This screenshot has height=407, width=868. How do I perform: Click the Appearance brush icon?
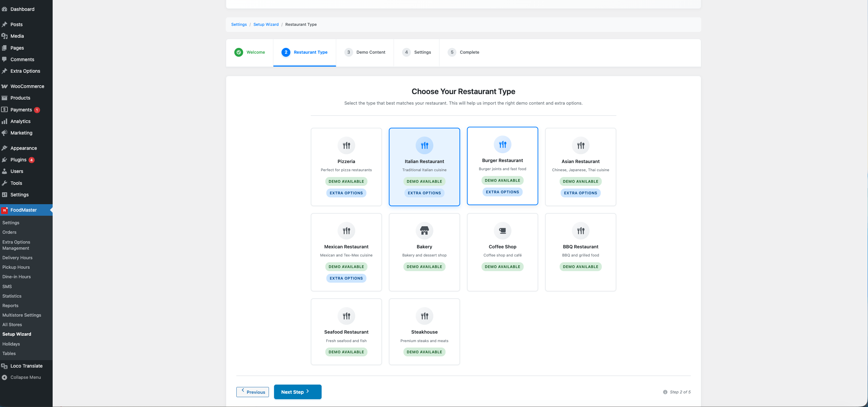point(5,148)
